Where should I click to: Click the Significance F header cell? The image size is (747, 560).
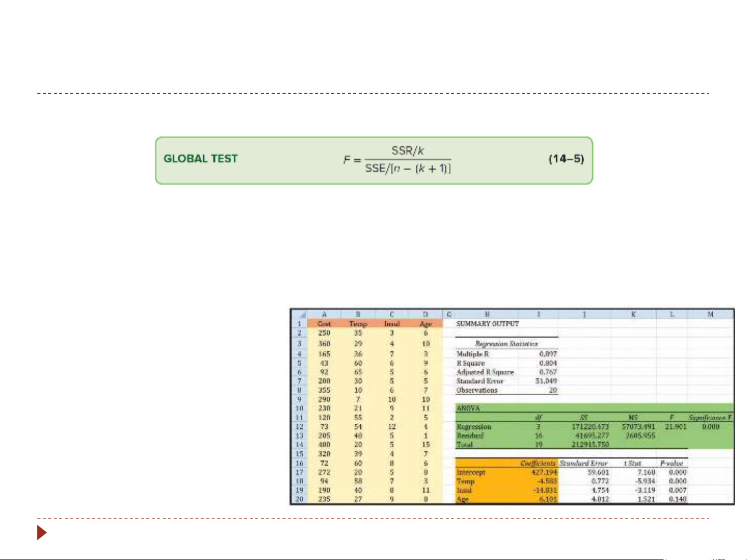[x=710, y=418]
